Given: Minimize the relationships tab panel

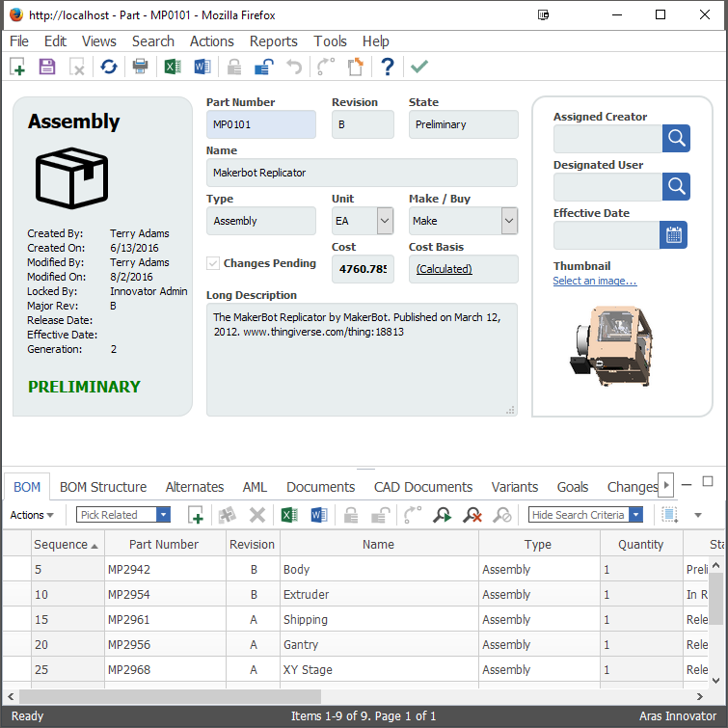Looking at the screenshot, I should 687,484.
